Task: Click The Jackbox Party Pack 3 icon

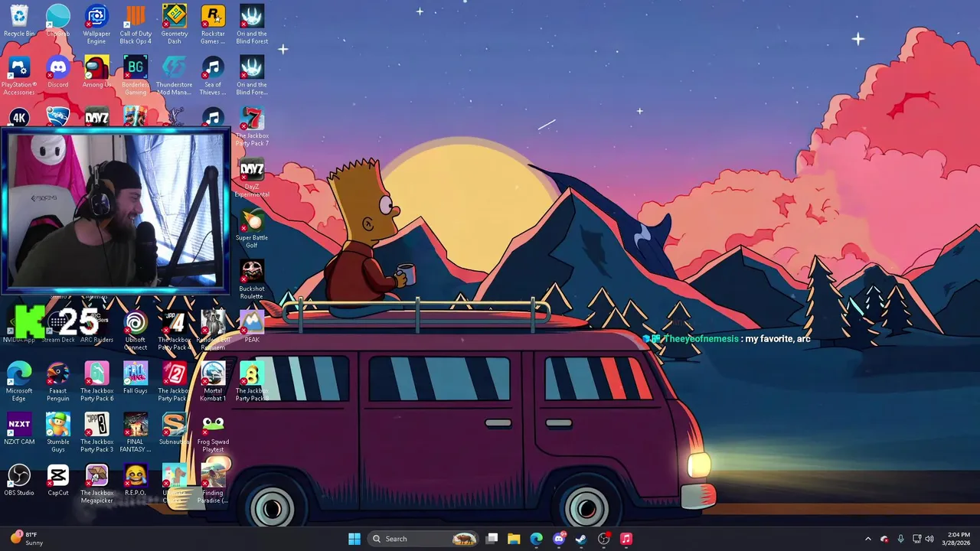Action: click(96, 434)
